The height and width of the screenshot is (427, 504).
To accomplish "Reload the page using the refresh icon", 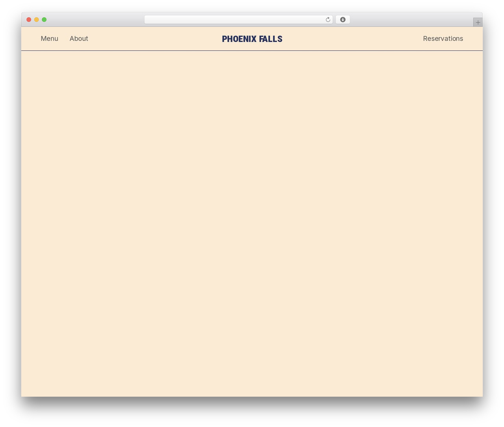I will [328, 20].
